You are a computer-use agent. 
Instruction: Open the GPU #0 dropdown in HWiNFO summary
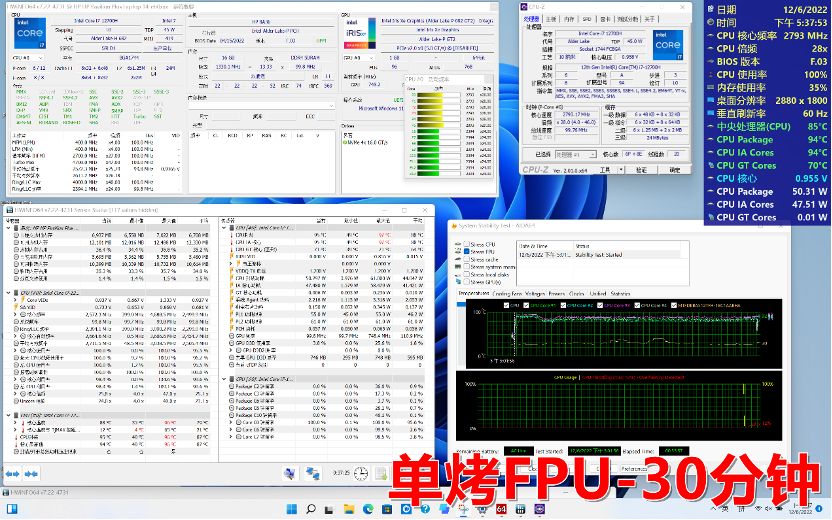359,57
